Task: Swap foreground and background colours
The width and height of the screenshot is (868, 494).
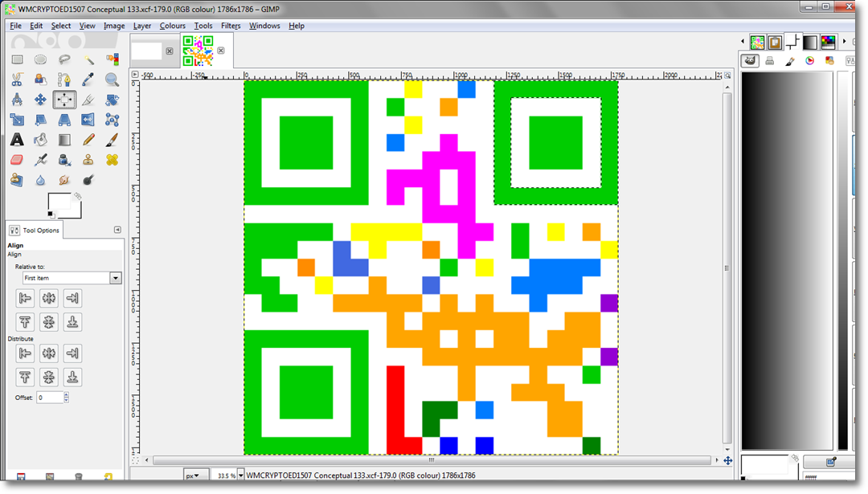Action: point(77,196)
